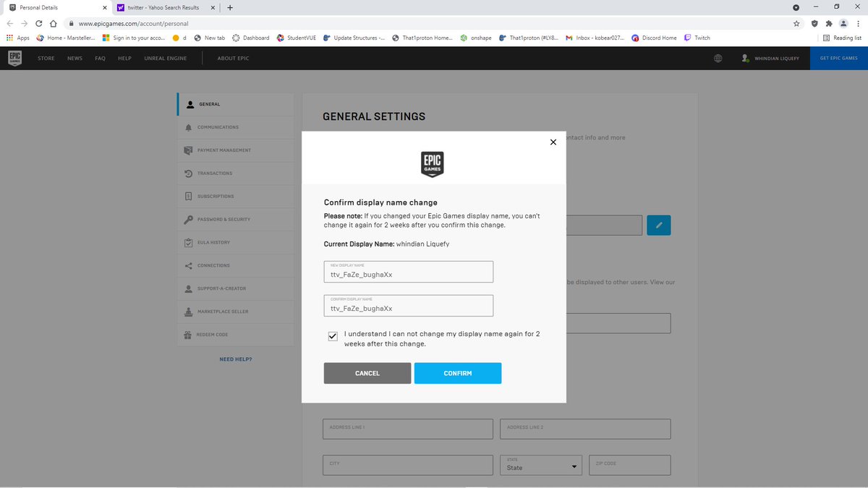
Task: Open the Chrome profile avatar
Action: point(843,23)
